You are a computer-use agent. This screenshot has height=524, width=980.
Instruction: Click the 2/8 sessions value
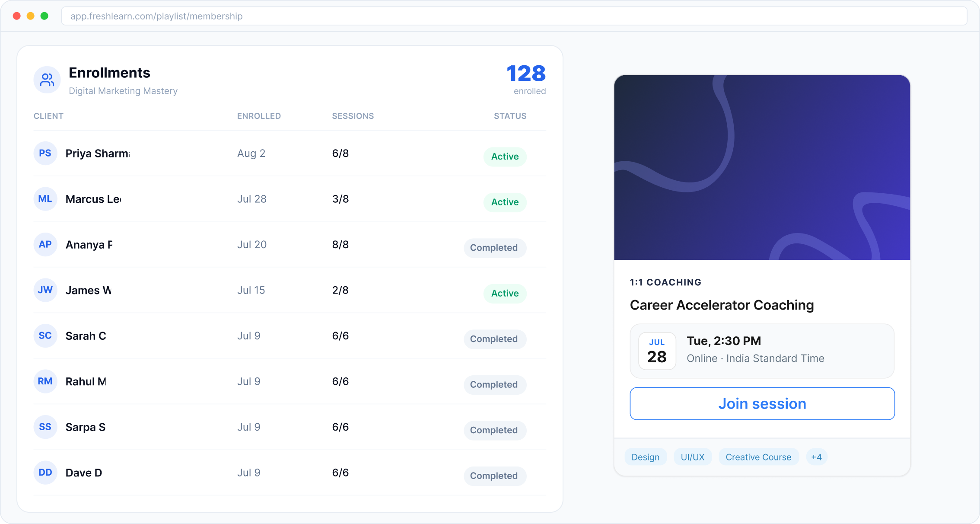pyautogui.click(x=340, y=290)
